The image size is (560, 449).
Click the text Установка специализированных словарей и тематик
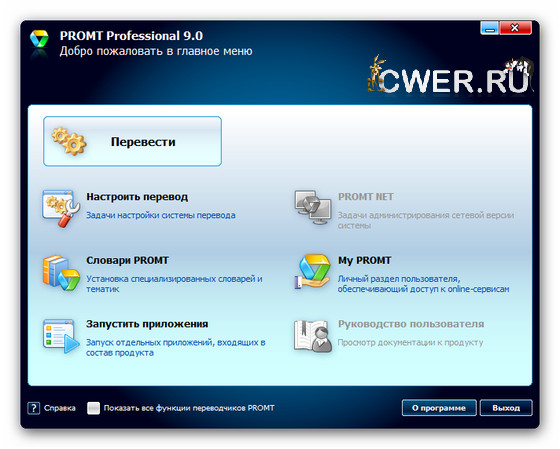coord(174,284)
